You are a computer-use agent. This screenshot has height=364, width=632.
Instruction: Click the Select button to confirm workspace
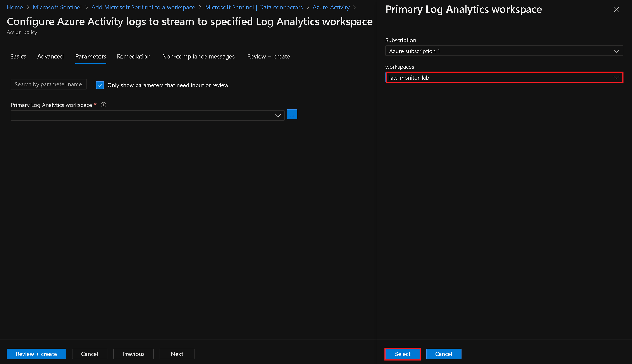tap(402, 354)
